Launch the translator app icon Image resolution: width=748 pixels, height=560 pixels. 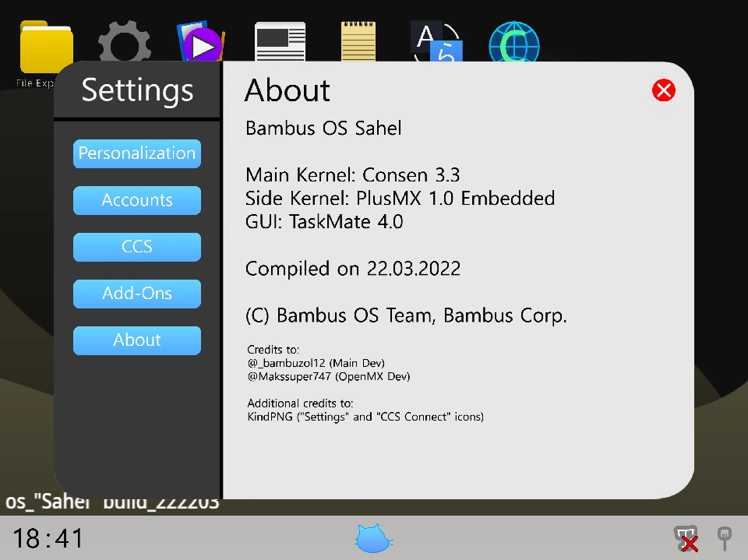(436, 43)
